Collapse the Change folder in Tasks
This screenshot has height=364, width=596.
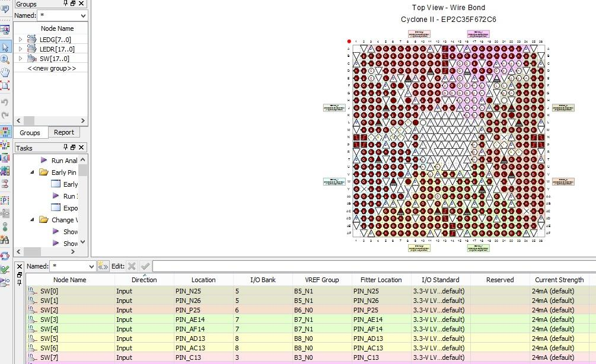[x=32, y=219]
